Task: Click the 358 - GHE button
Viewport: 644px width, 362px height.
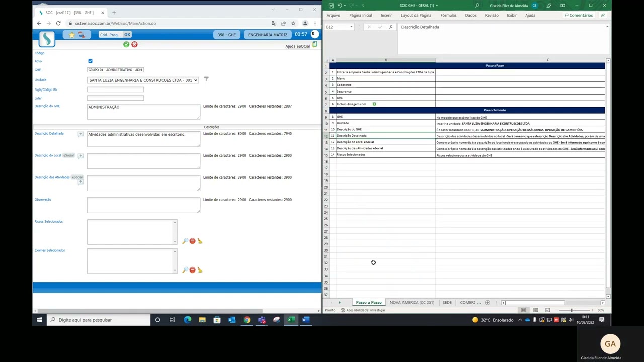Action: tap(227, 35)
